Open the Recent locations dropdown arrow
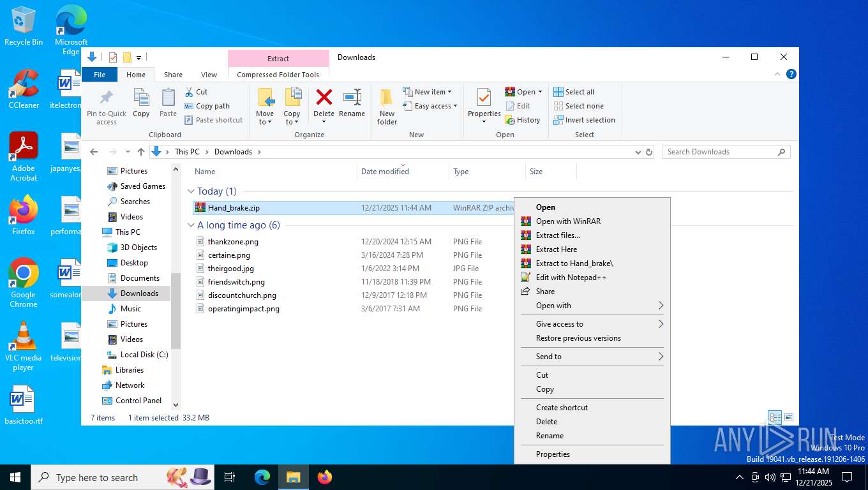 click(128, 152)
